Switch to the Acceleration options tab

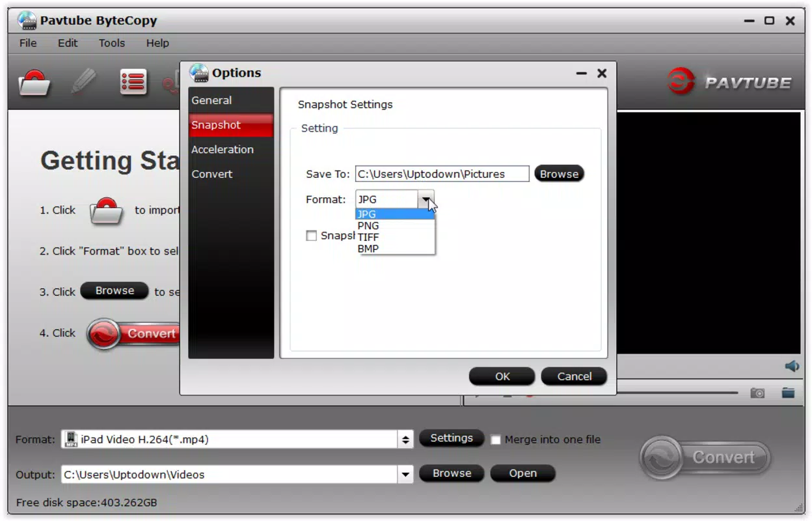[x=231, y=150]
